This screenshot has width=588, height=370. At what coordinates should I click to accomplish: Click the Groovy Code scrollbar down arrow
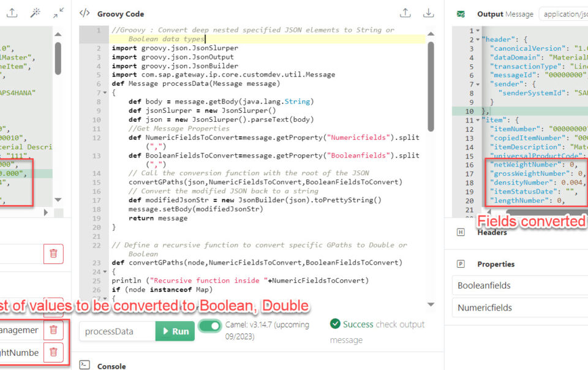[x=431, y=304]
